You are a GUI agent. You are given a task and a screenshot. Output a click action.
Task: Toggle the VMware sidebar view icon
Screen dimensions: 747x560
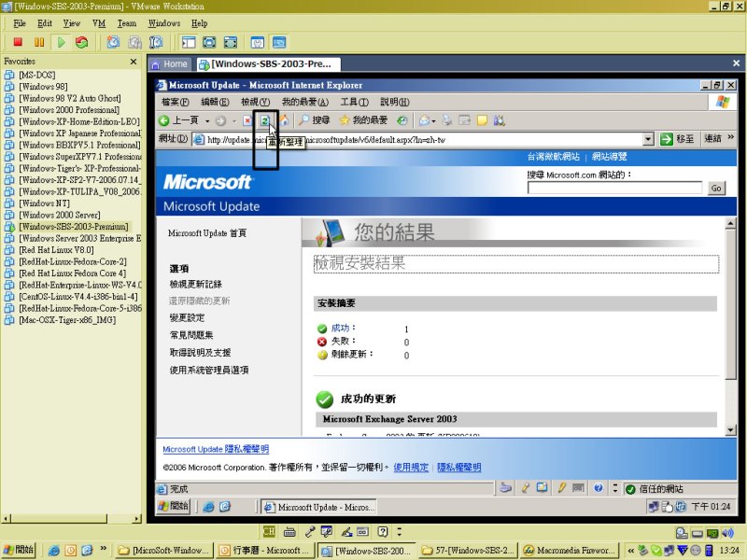coord(189,42)
